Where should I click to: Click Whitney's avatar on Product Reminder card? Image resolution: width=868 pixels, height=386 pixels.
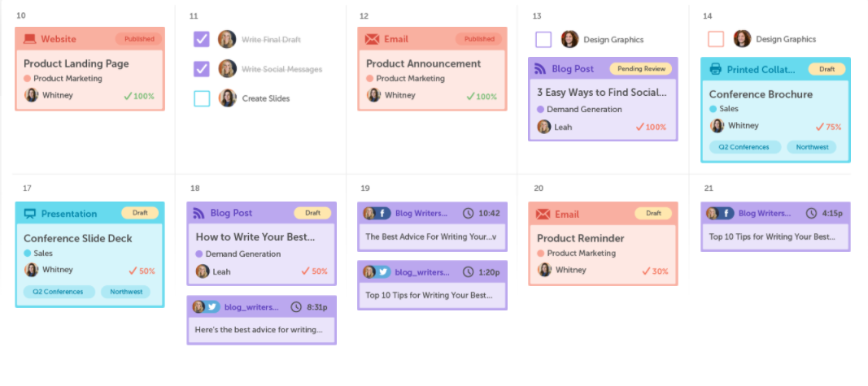(x=545, y=270)
